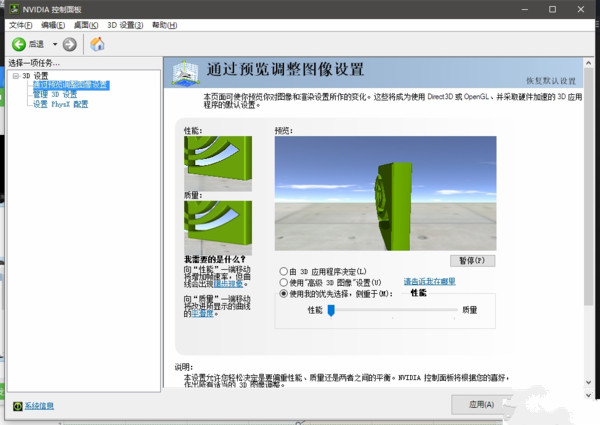Click the green Back arrow icon
The width and height of the screenshot is (600, 425).
19,44
